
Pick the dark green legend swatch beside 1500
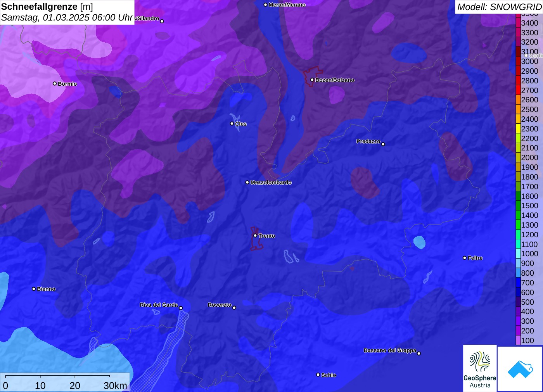click(518, 205)
